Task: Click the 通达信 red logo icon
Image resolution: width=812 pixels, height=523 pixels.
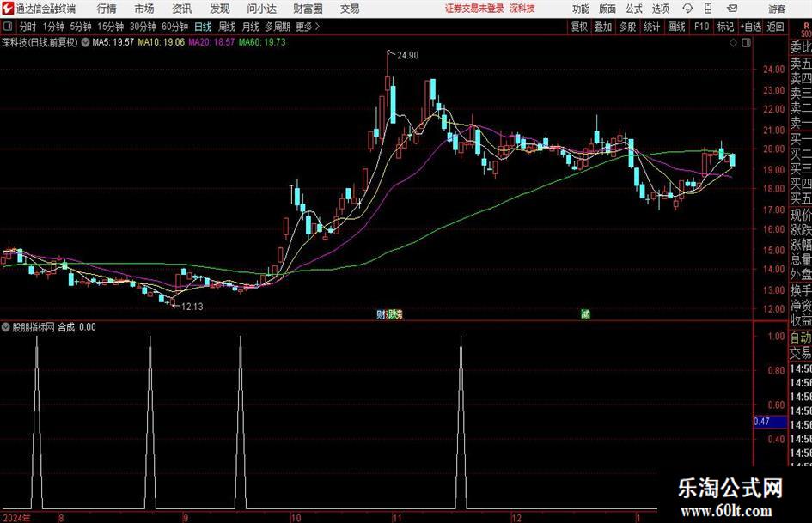Action: [7, 9]
